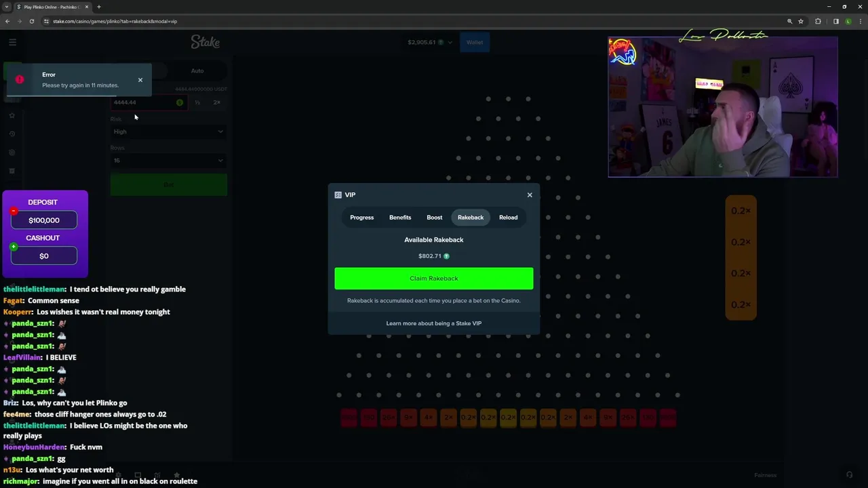Switch to the Reload tab
868x488 pixels.
(508, 218)
